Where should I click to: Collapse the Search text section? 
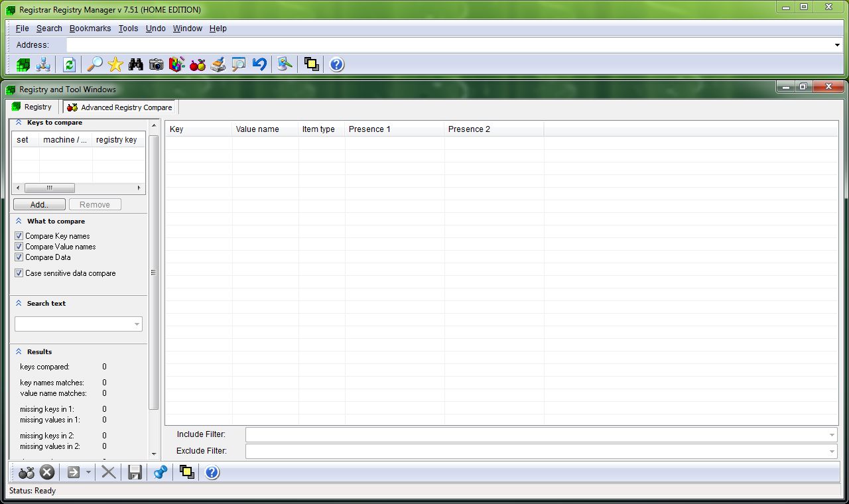tap(19, 303)
